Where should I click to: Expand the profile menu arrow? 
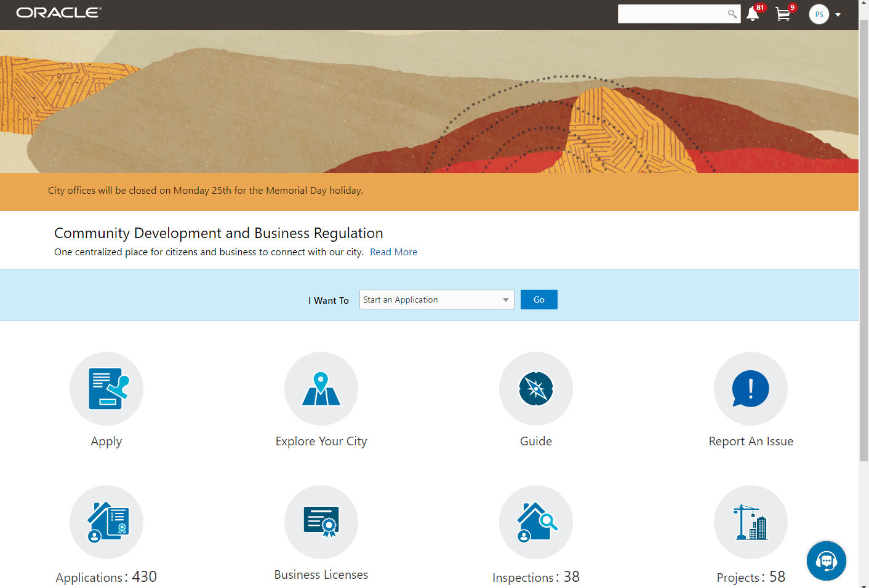[838, 14]
